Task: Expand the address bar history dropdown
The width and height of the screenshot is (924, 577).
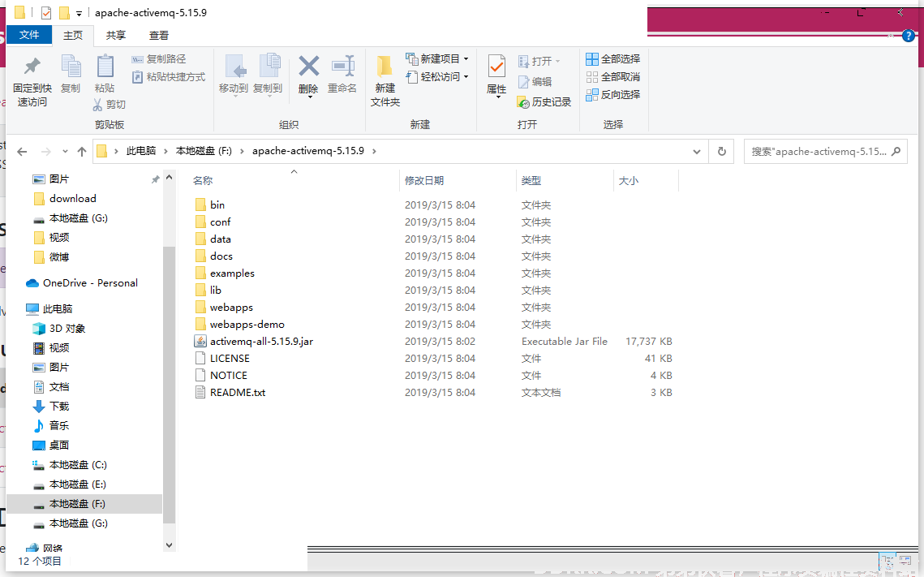Action: click(697, 152)
